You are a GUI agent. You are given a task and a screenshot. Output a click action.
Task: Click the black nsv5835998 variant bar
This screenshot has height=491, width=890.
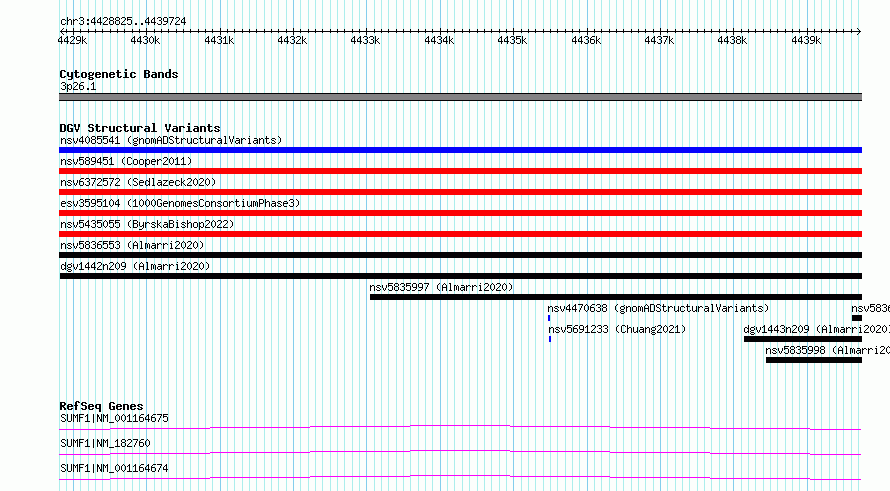click(x=814, y=360)
